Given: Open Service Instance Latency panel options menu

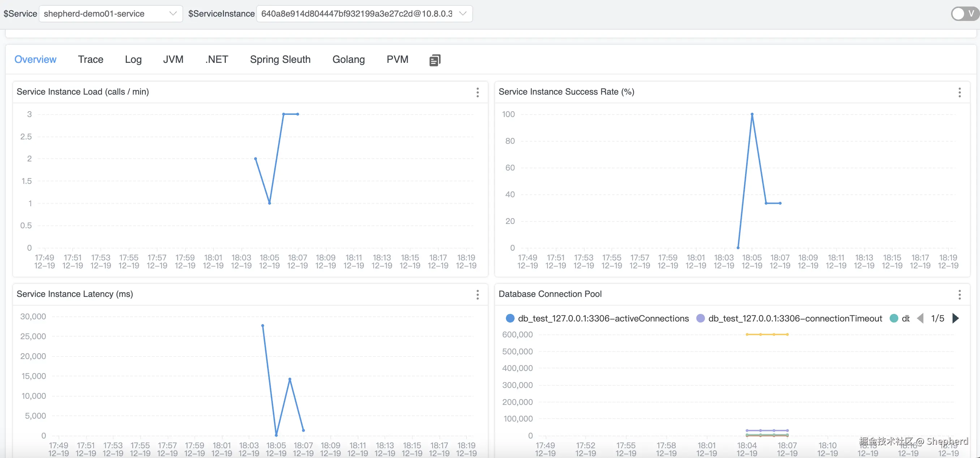Looking at the screenshot, I should 477,295.
